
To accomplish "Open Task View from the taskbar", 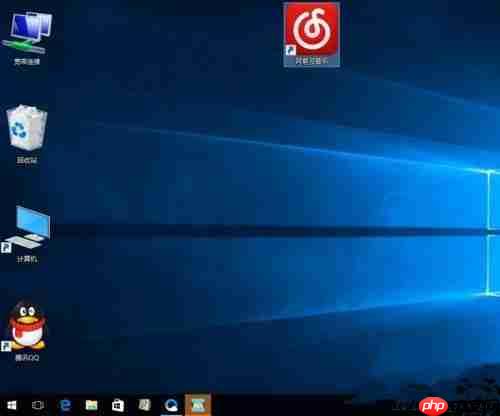I will (38, 405).
